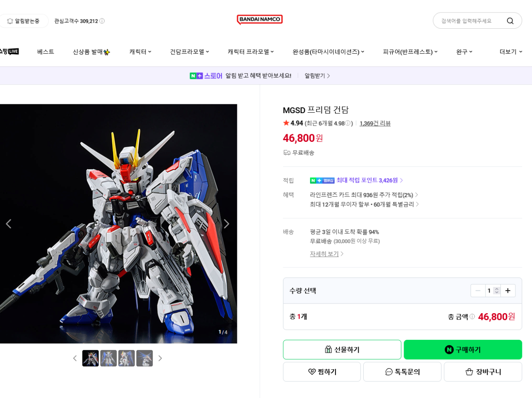Toggle the 알림받는중 notification button
The image size is (532, 398).
pyautogui.click(x=23, y=21)
